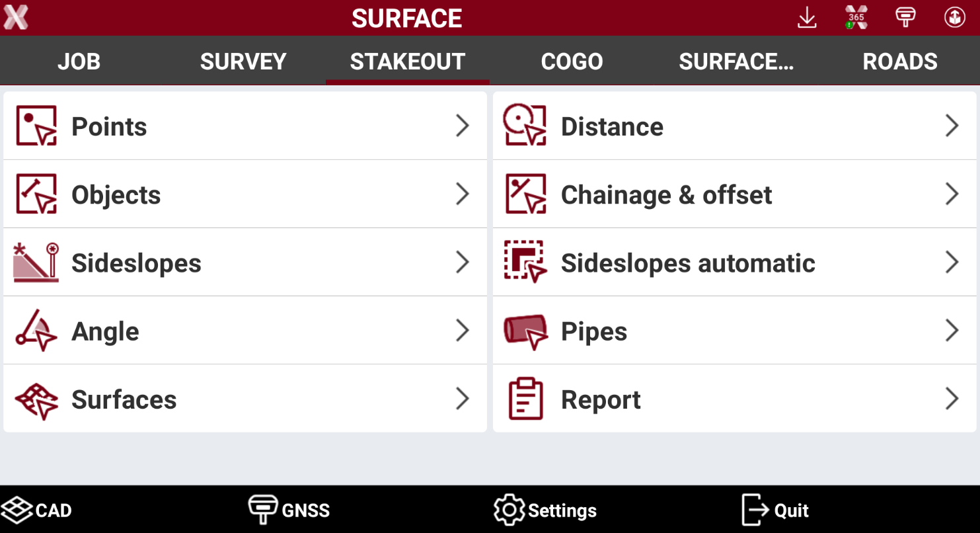Image resolution: width=980 pixels, height=533 pixels.
Task: Open CAD view from bottom bar
Action: point(36,510)
